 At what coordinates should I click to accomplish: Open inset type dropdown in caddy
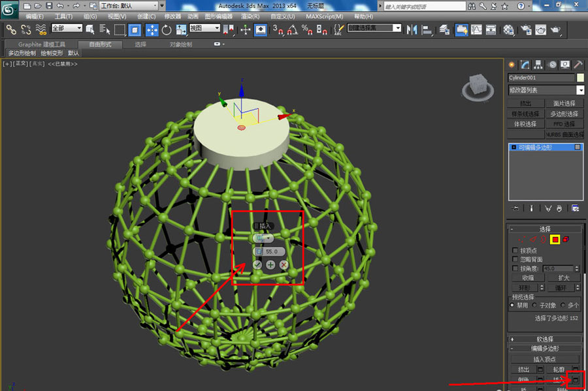264,238
